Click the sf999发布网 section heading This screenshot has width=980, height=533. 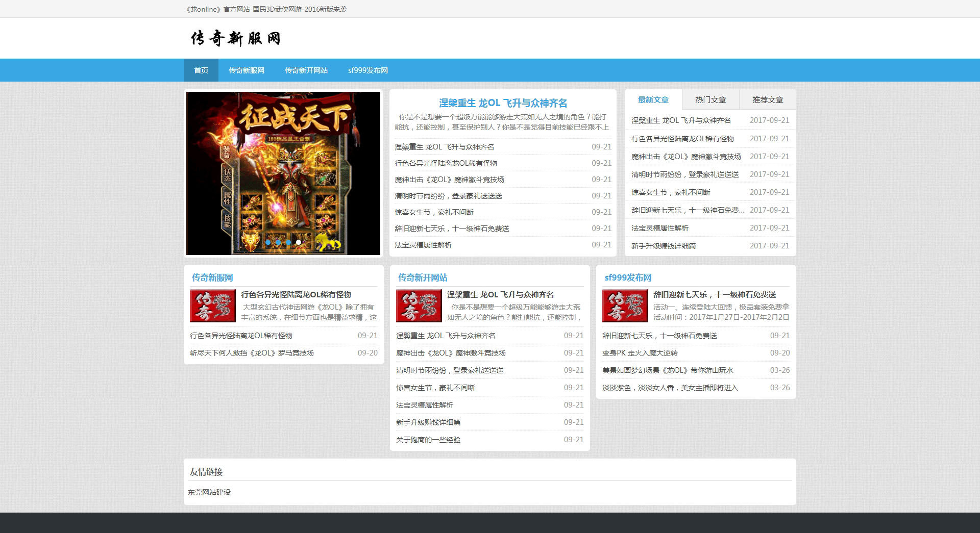(x=628, y=277)
